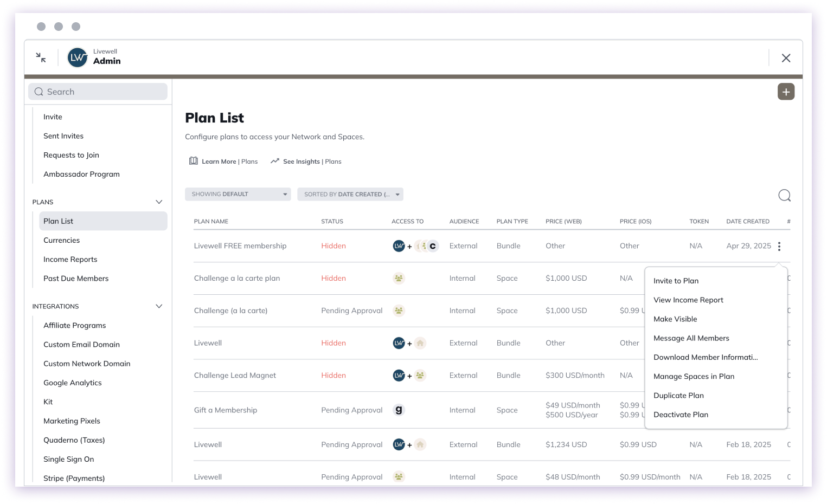Open the table search magnifier icon

coord(784,195)
